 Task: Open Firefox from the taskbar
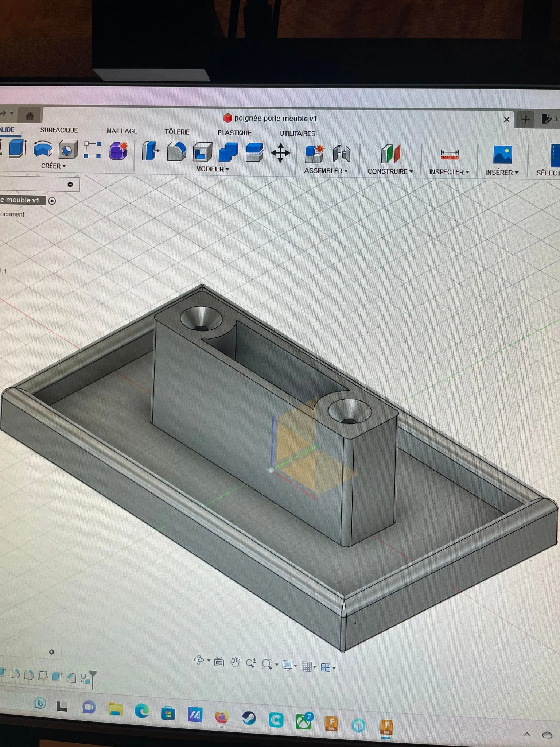click(222, 717)
